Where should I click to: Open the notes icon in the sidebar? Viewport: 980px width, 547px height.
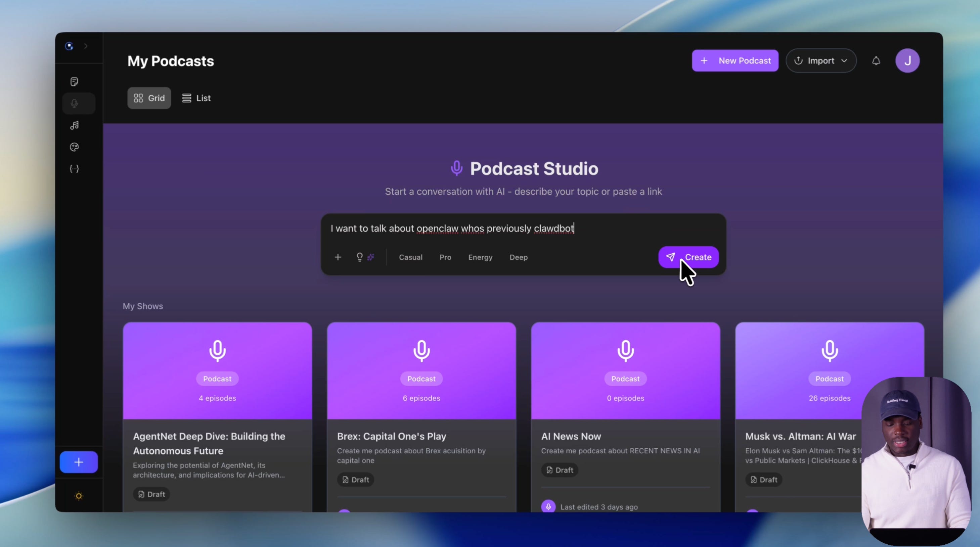75,82
